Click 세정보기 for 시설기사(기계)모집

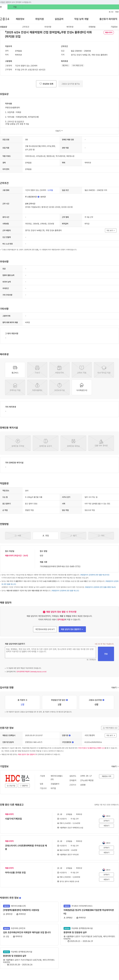[106, 826]
